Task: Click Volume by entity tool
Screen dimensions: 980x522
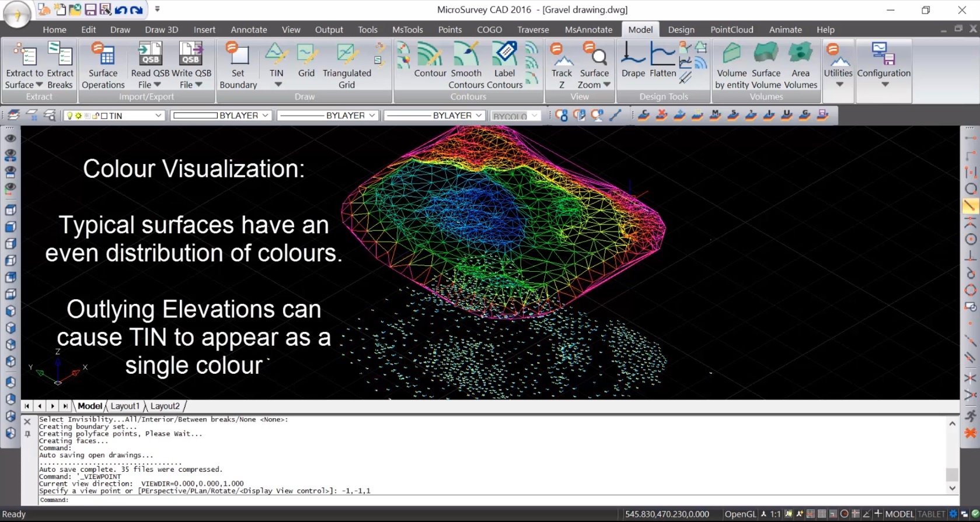Action: tap(731, 65)
